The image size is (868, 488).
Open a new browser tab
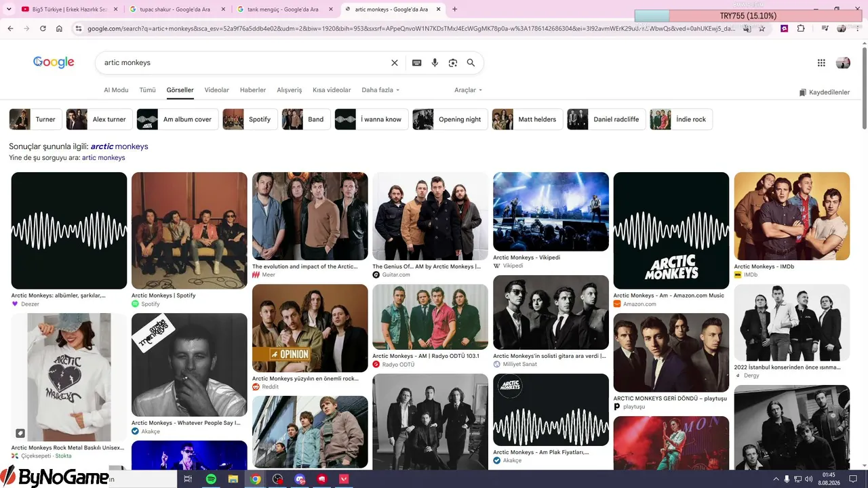click(x=454, y=9)
